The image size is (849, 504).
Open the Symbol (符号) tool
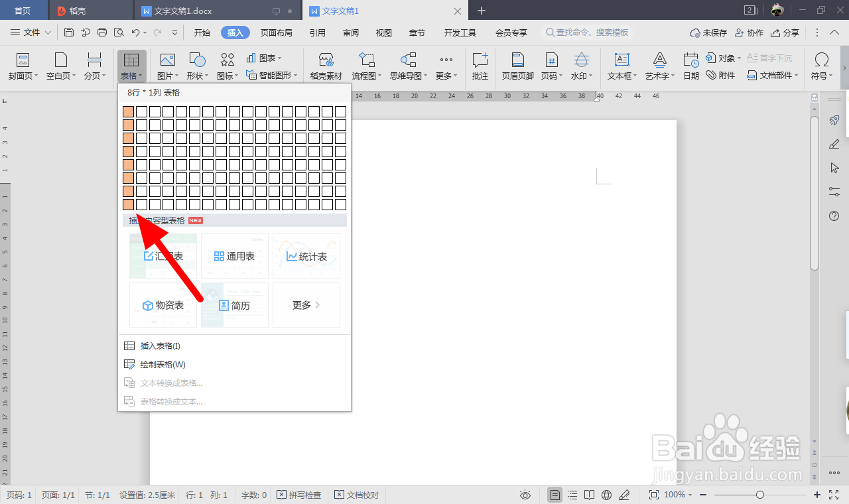tap(821, 67)
